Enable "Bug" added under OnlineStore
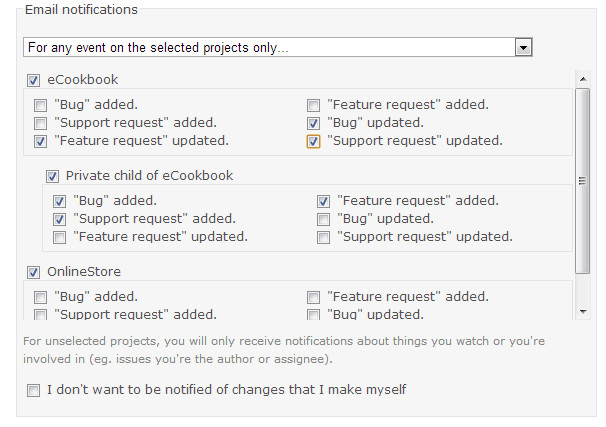 pos(41,297)
